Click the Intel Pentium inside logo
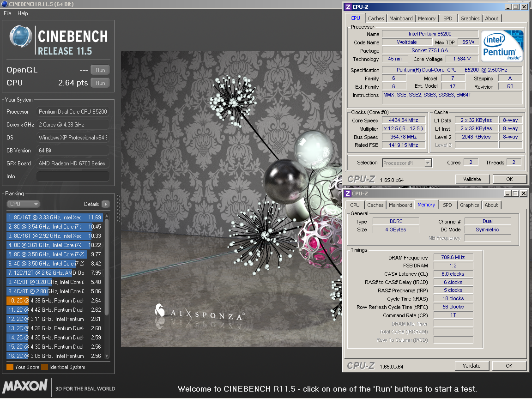This screenshot has height=399, width=532. coord(502,46)
